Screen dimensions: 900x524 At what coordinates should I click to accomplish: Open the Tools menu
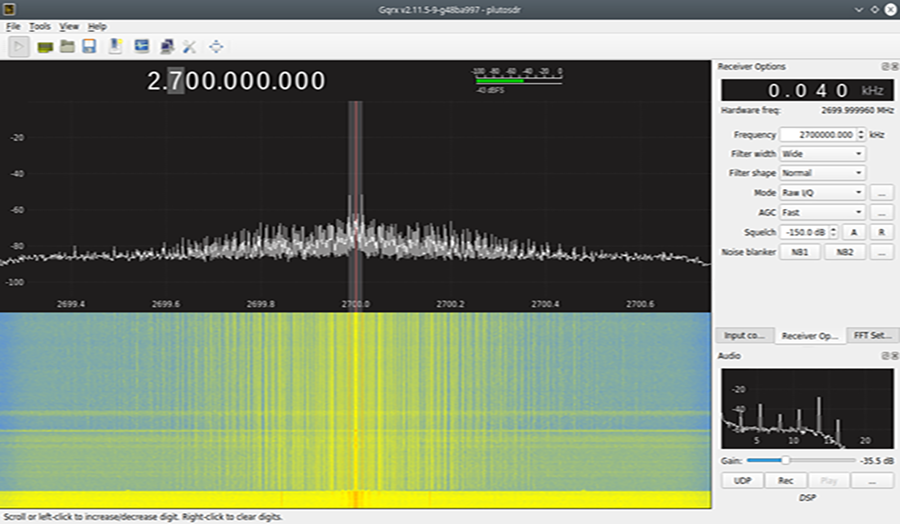[x=39, y=26]
